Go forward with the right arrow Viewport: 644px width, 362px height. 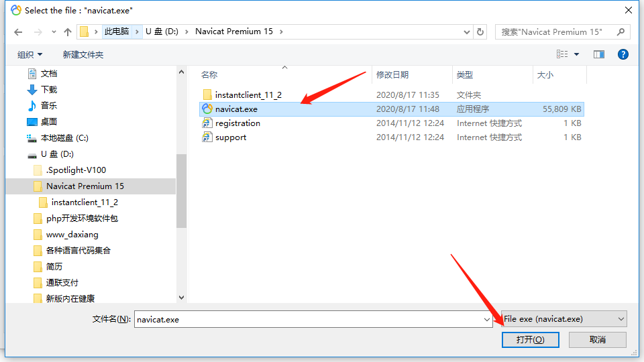tap(38, 32)
